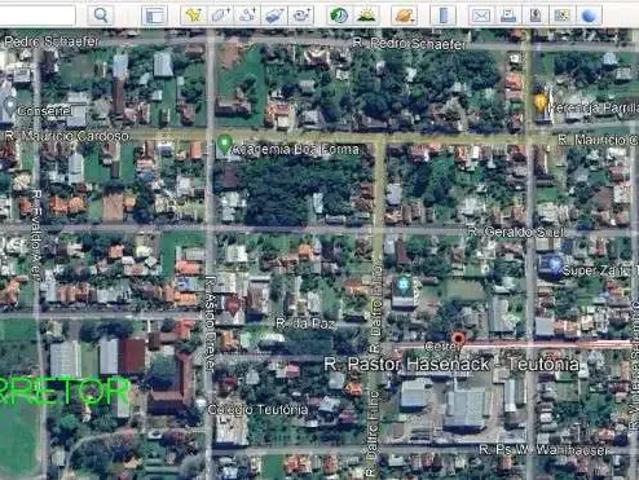Click the yellow Herencia Parrilla marker
The image size is (639, 480).
[540, 102]
